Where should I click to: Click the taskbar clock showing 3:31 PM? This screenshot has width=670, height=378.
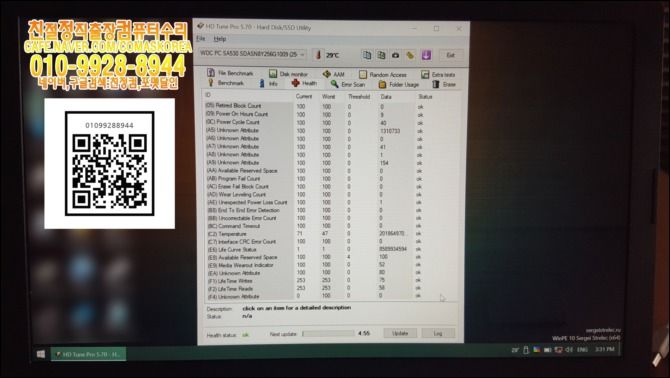click(604, 349)
